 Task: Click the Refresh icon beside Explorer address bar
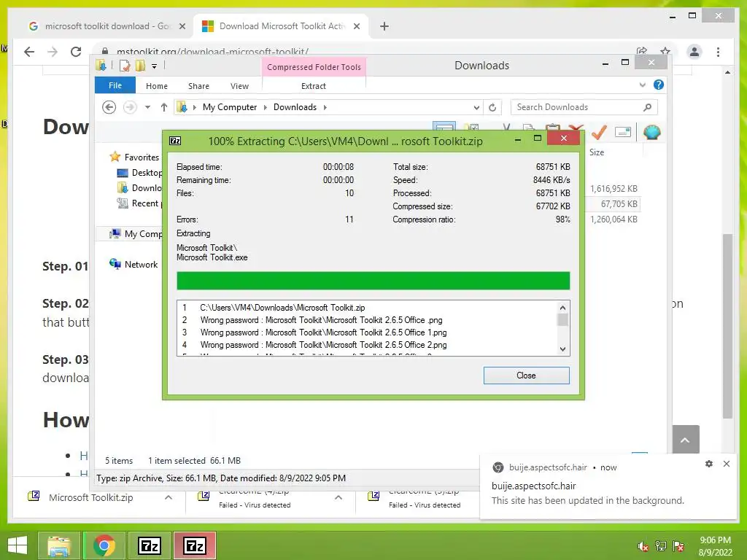click(492, 107)
